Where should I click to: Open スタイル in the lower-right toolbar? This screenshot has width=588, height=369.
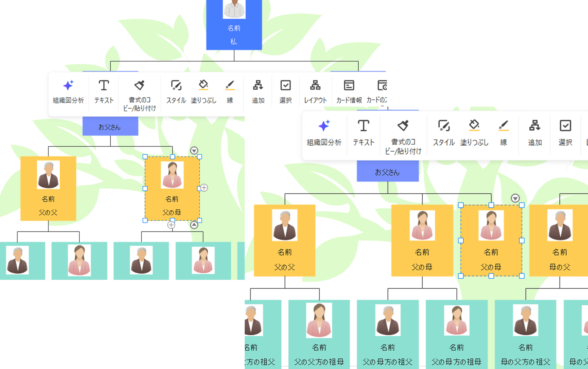click(444, 132)
